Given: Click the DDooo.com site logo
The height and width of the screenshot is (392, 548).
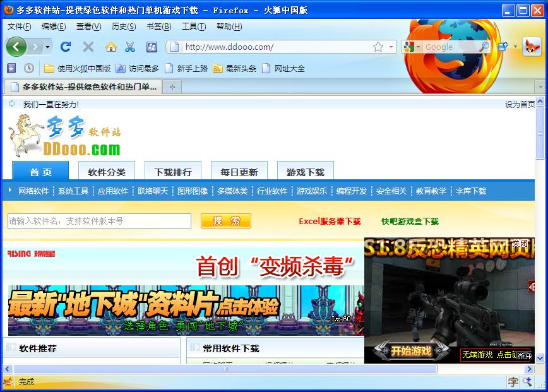Looking at the screenshot, I should 64,136.
